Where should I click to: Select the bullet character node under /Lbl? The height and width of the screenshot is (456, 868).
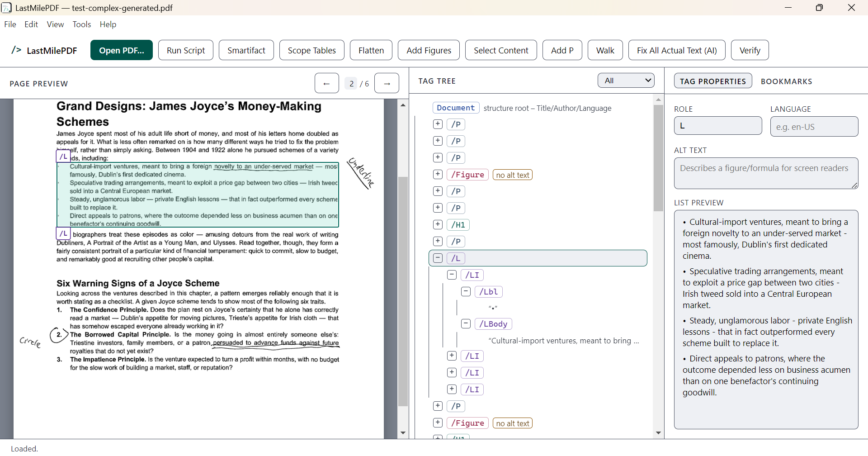click(x=493, y=308)
